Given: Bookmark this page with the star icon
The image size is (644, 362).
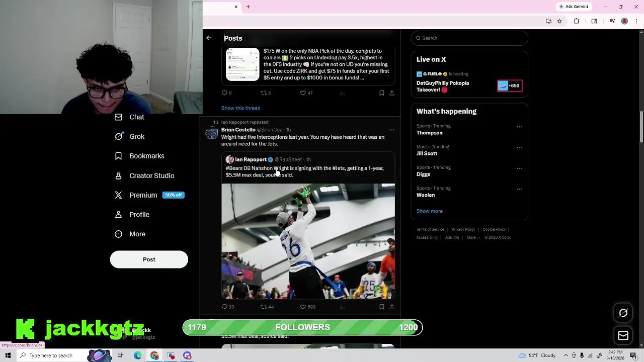Looking at the screenshot, I should [559, 21].
